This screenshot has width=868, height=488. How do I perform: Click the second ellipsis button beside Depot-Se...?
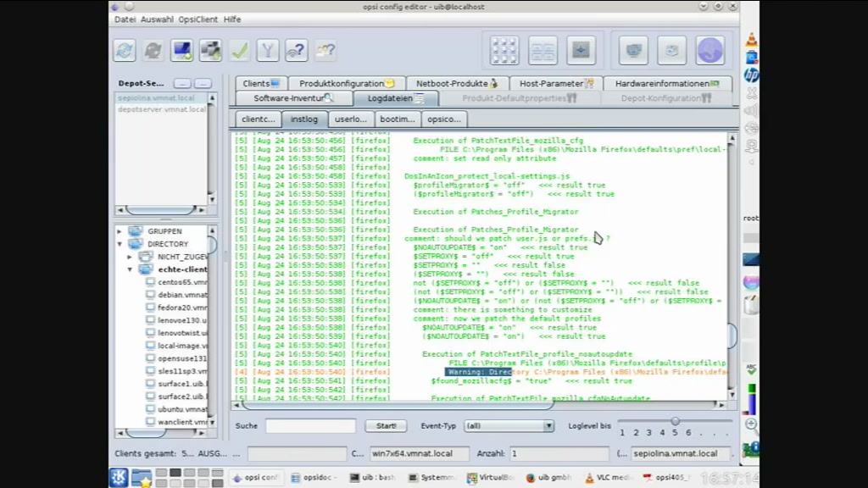[203, 84]
